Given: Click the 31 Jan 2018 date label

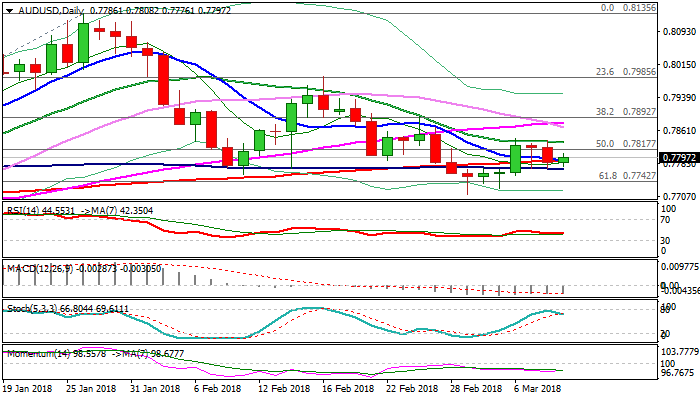Looking at the screenshot, I should tap(156, 388).
